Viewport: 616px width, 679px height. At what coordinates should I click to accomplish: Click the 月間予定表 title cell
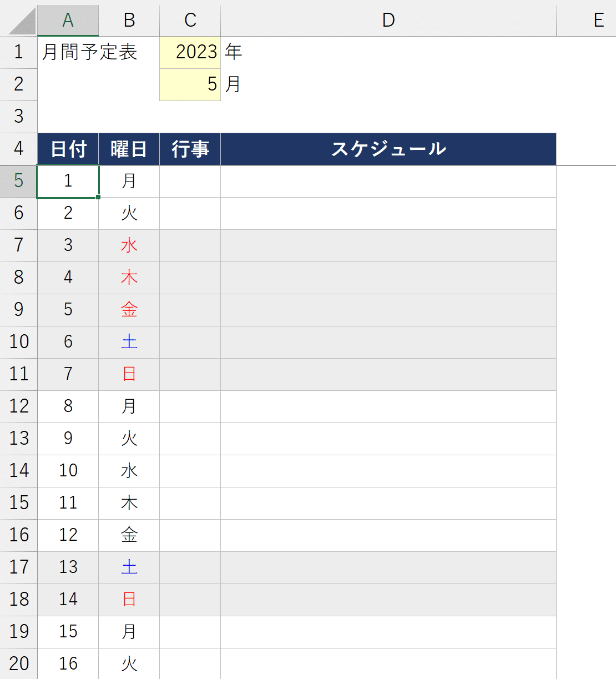coord(89,52)
